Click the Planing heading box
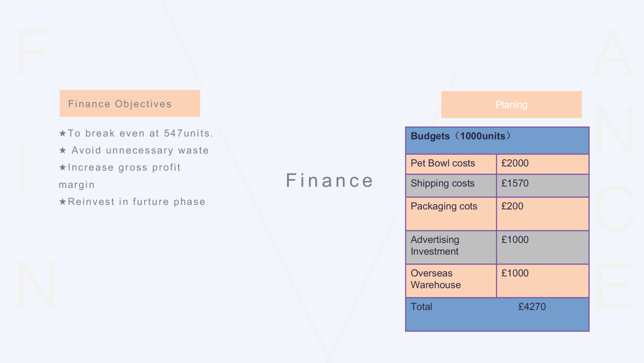Screen dimensions: 644x363 (511, 105)
